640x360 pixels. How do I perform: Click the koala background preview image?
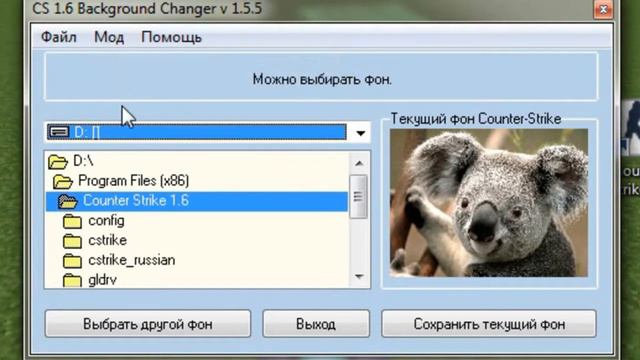pos(489,203)
